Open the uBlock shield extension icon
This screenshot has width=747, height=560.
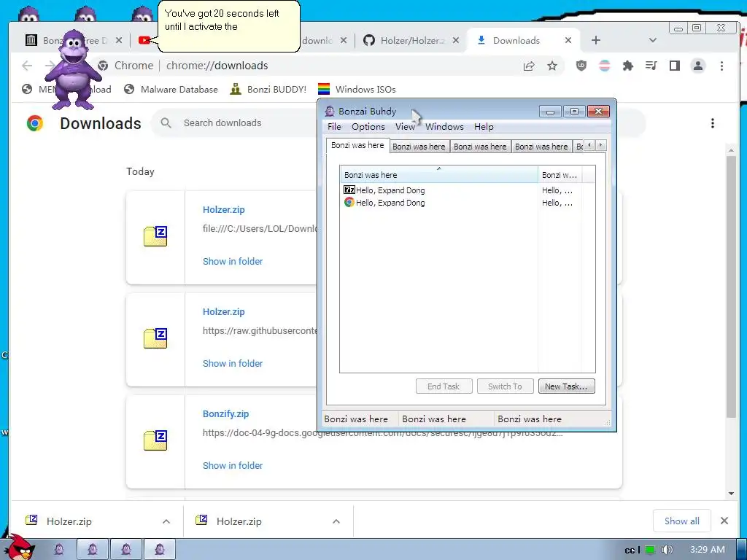pyautogui.click(x=581, y=66)
